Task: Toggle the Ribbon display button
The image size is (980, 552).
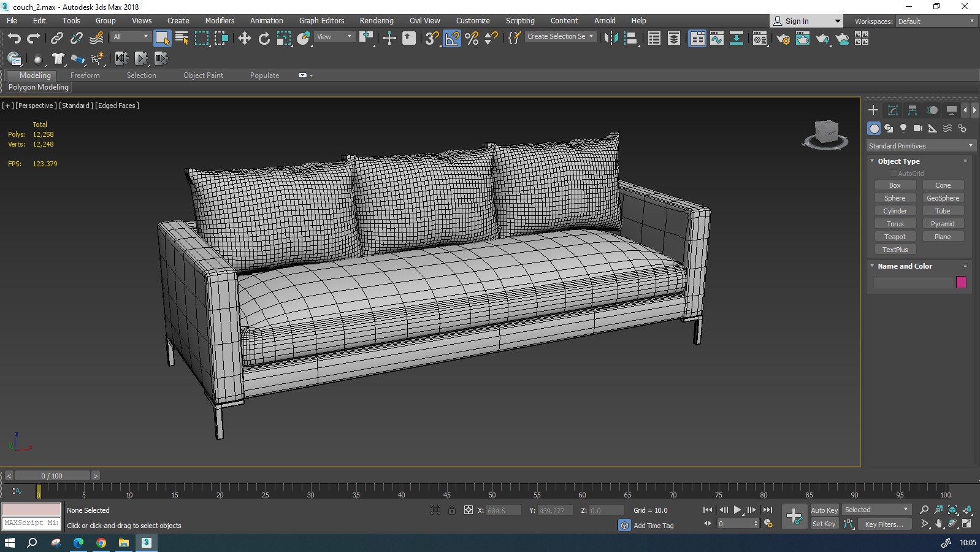Action: 697,38
